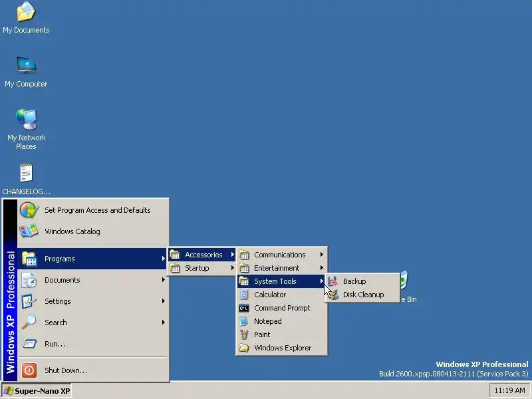
Task: Expand the Settings submenu arrow
Action: pos(163,301)
